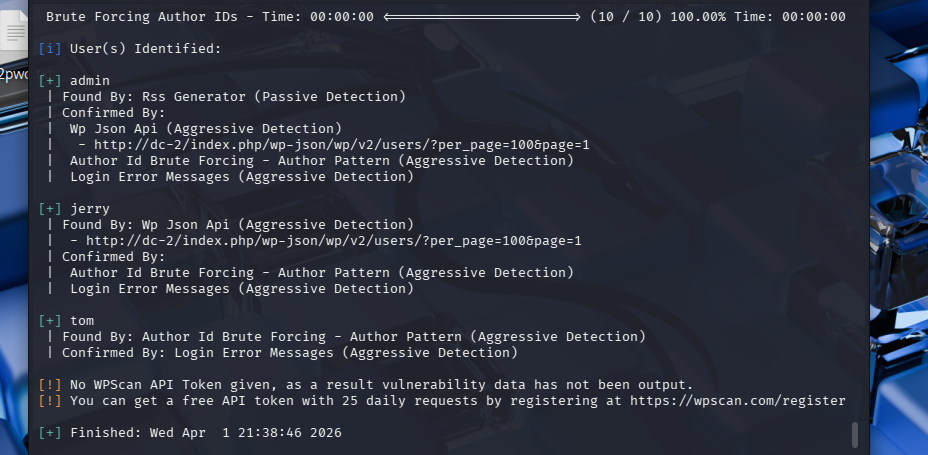Click the [!] marker before No WPScan API Token
The width and height of the screenshot is (928, 455).
(x=50, y=384)
